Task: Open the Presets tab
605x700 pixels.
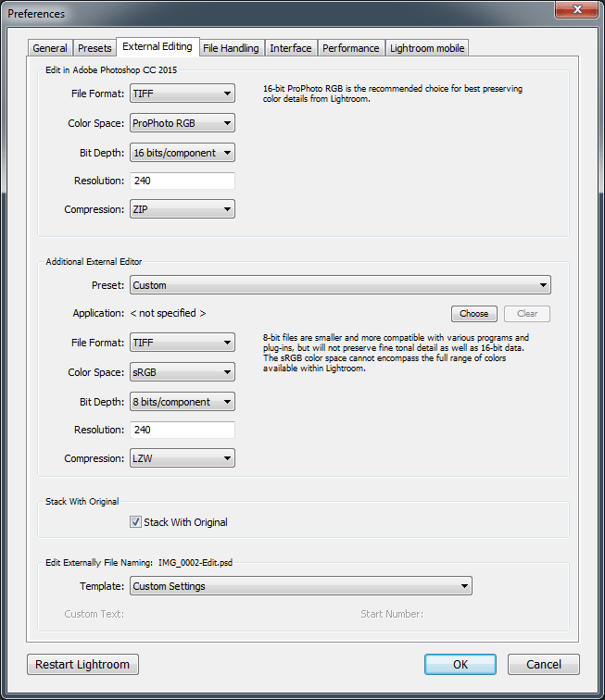Action: point(95,48)
